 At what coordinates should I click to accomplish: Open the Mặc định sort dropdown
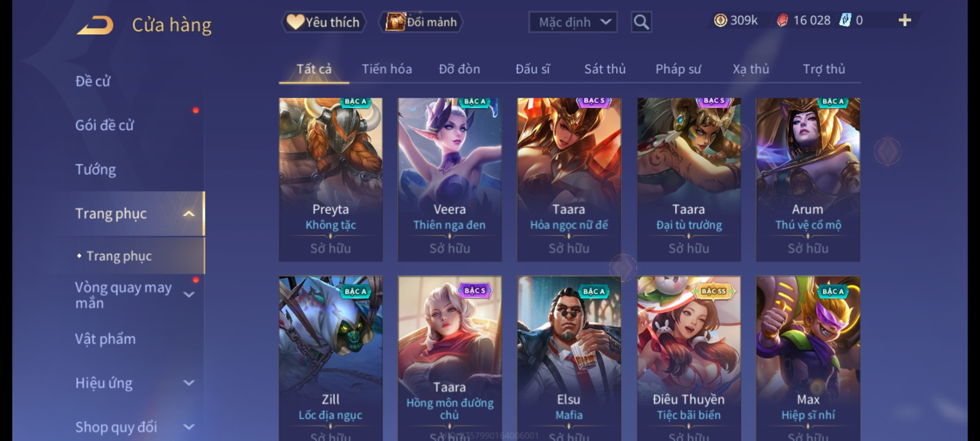[x=572, y=22]
